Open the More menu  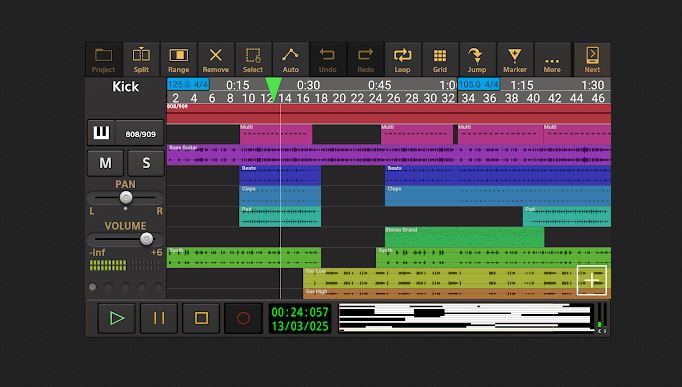tap(552, 60)
